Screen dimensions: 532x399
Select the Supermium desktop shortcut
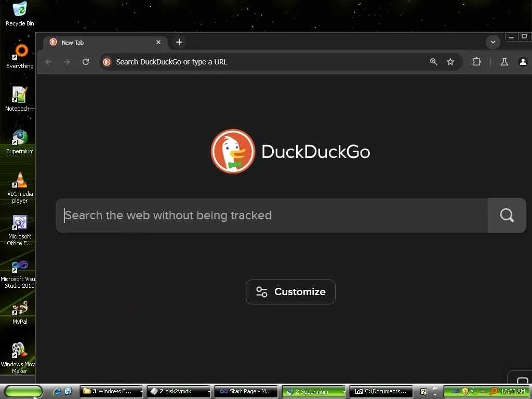click(x=20, y=141)
